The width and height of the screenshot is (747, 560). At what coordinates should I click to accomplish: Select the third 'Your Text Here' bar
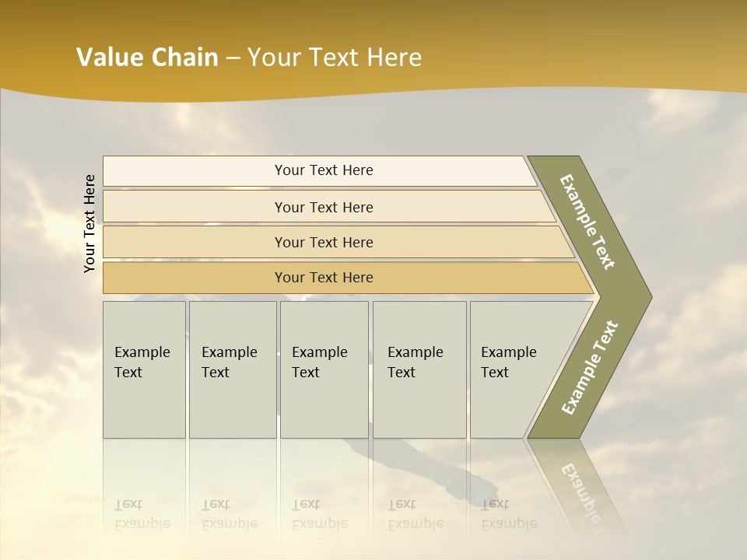(324, 242)
